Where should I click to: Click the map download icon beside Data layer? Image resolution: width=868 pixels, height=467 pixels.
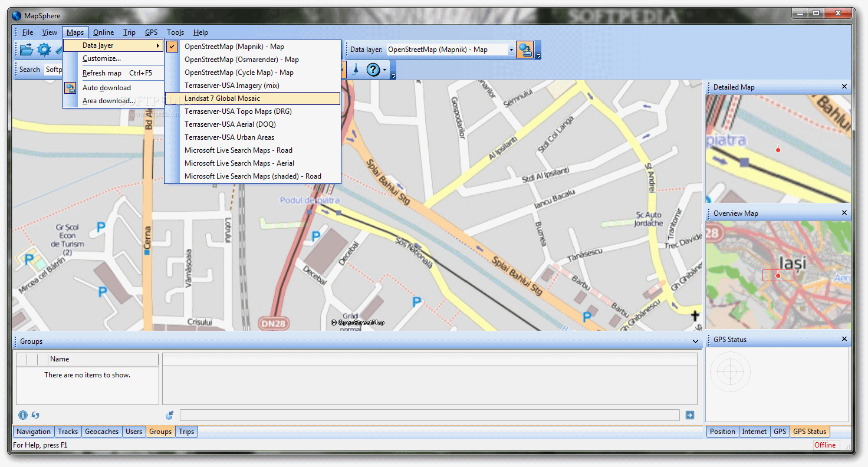[x=525, y=50]
